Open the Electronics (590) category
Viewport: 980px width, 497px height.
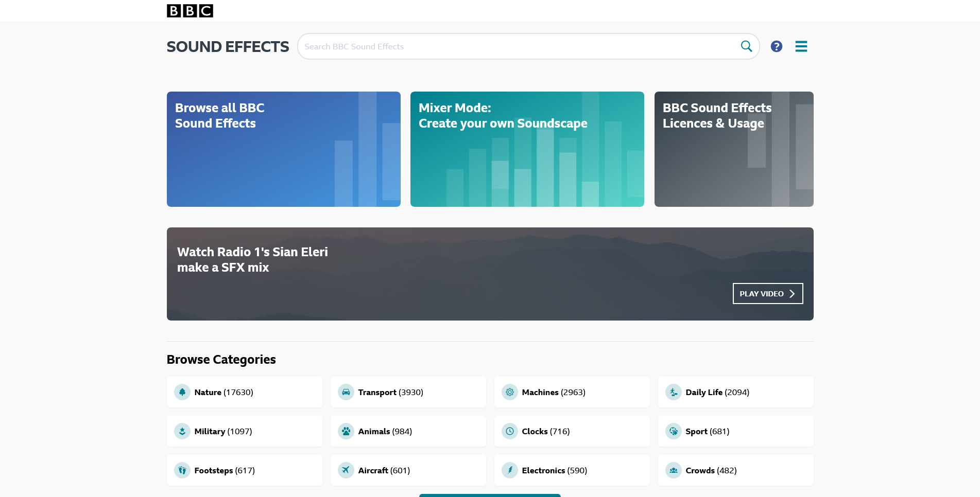coord(572,470)
